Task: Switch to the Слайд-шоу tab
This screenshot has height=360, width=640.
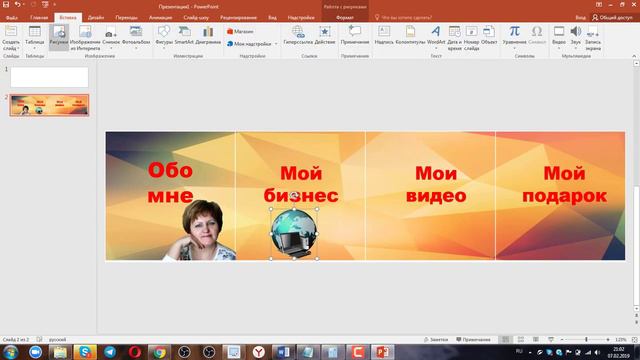Action: click(196, 18)
